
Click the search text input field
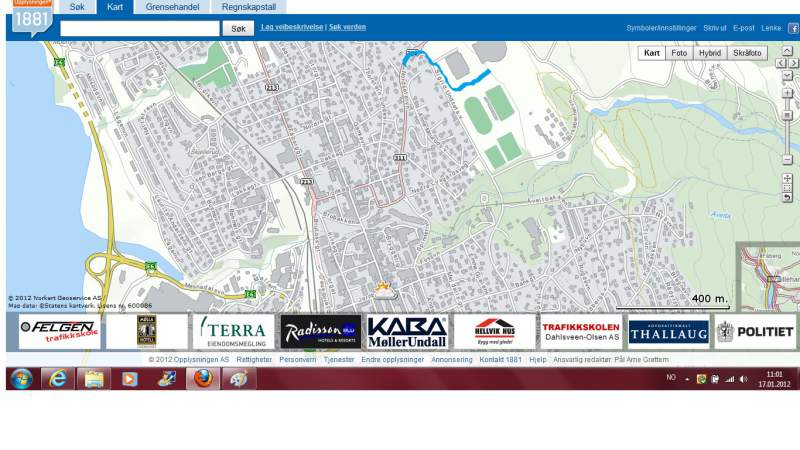[139, 29]
